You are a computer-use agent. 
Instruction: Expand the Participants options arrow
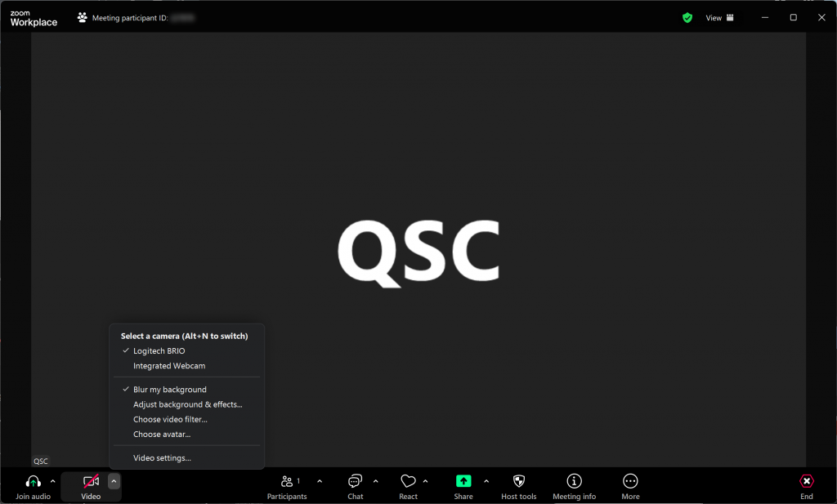point(320,481)
